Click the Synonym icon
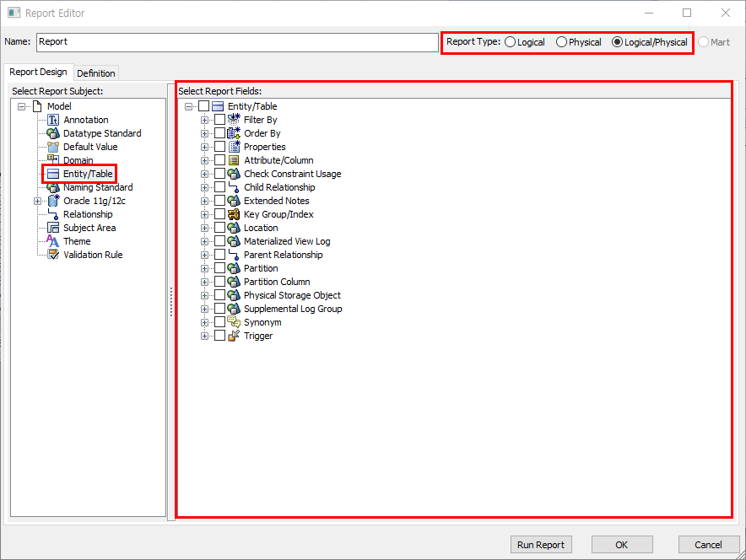The width and height of the screenshot is (746, 560). (234, 322)
